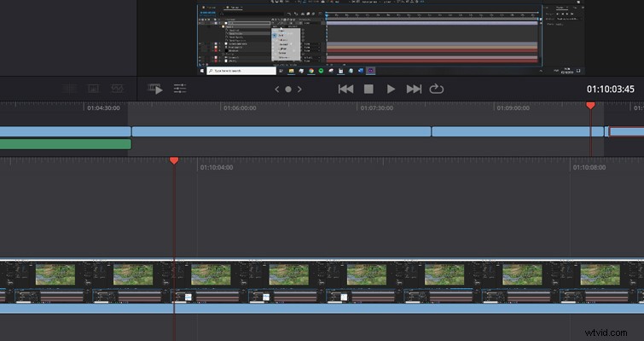Click the left arrow beside the jog dot
This screenshot has height=341, width=644.
(x=277, y=89)
